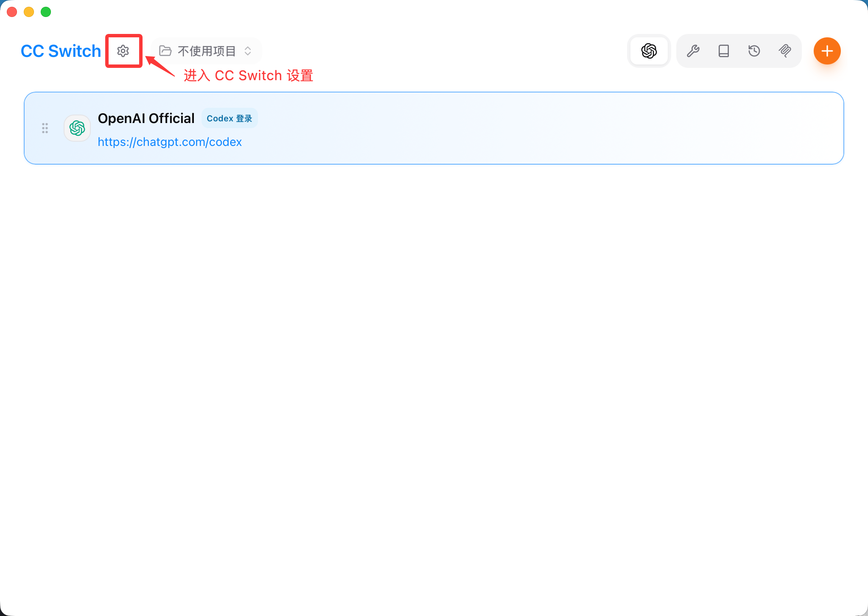
Task: Open the wrench tools icon
Action: pyautogui.click(x=693, y=51)
